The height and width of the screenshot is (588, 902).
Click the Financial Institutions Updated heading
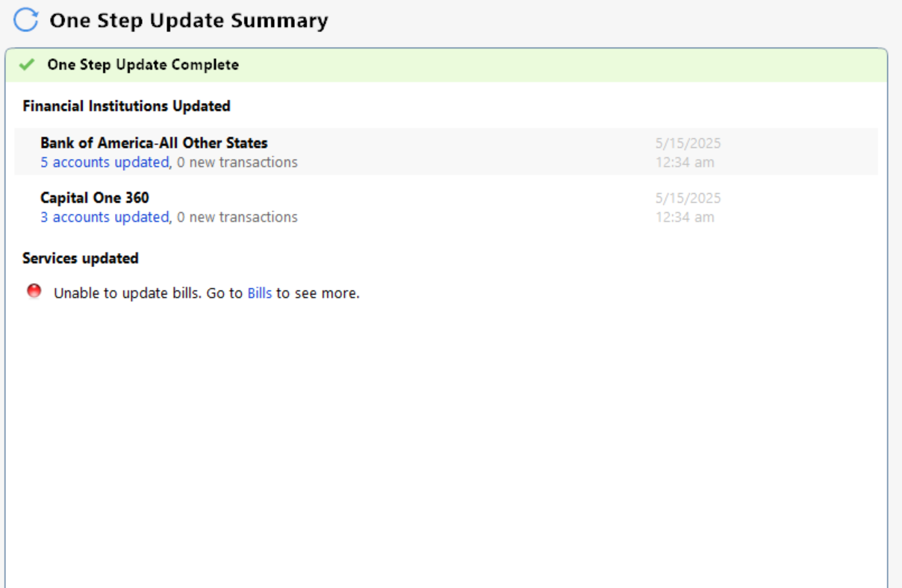pos(126,106)
